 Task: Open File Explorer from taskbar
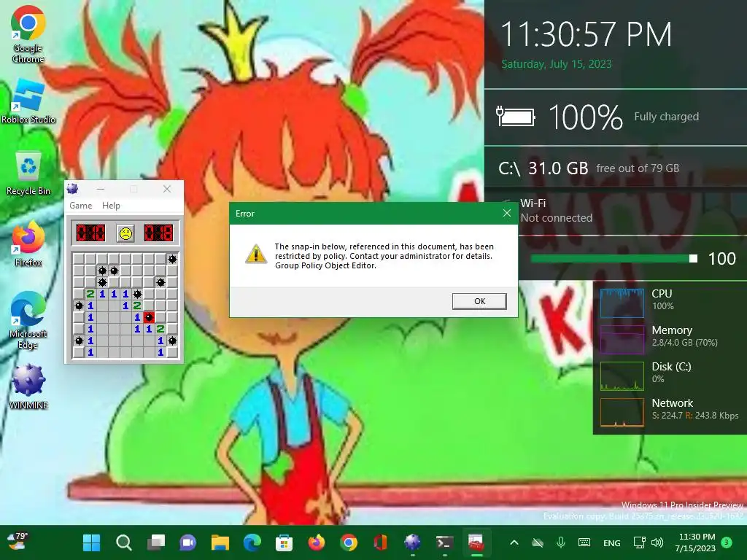click(220, 542)
